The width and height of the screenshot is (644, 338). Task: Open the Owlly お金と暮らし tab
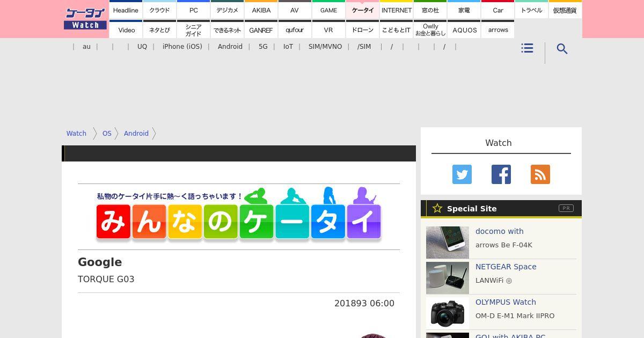pos(430,30)
